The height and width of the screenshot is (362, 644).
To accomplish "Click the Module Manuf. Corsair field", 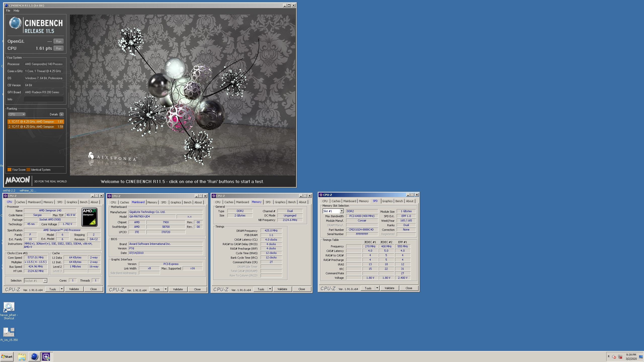I will coord(362,220).
